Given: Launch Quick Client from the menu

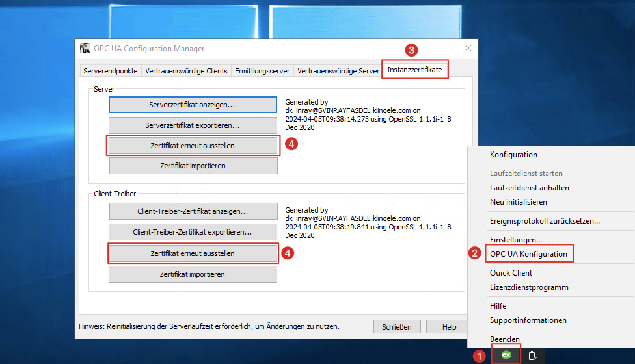Looking at the screenshot, I should point(511,273).
